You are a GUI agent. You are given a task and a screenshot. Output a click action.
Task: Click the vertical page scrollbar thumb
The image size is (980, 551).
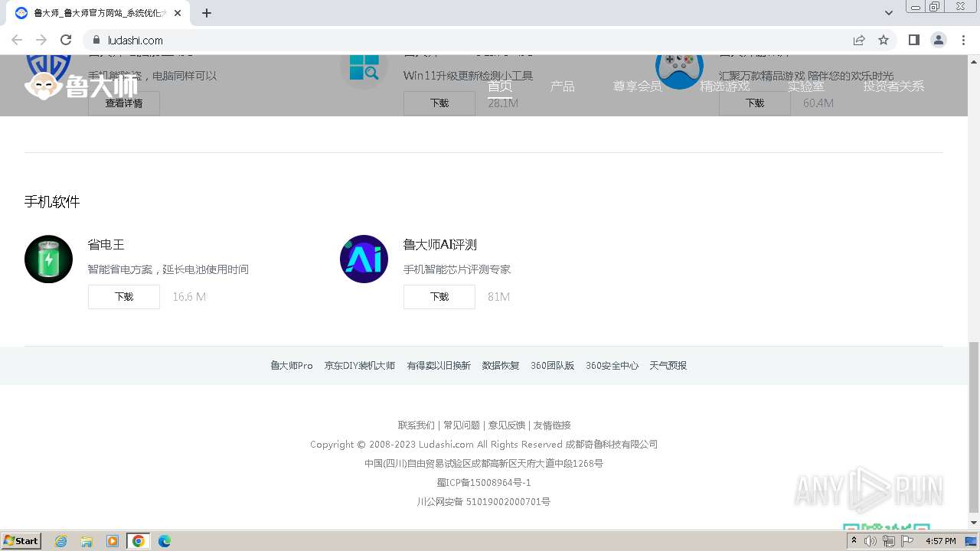(x=974, y=427)
